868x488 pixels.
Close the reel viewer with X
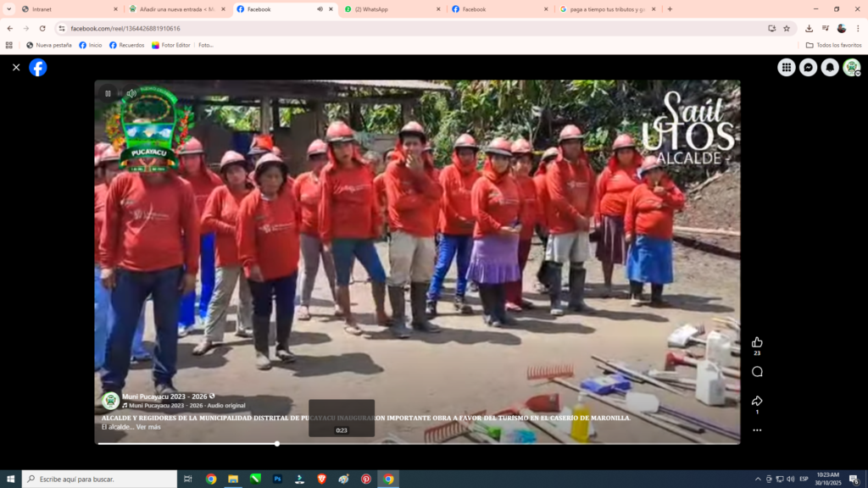(x=16, y=68)
